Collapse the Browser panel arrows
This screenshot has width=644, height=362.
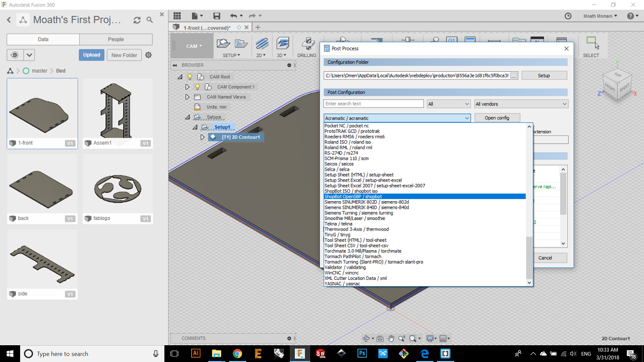point(175,65)
